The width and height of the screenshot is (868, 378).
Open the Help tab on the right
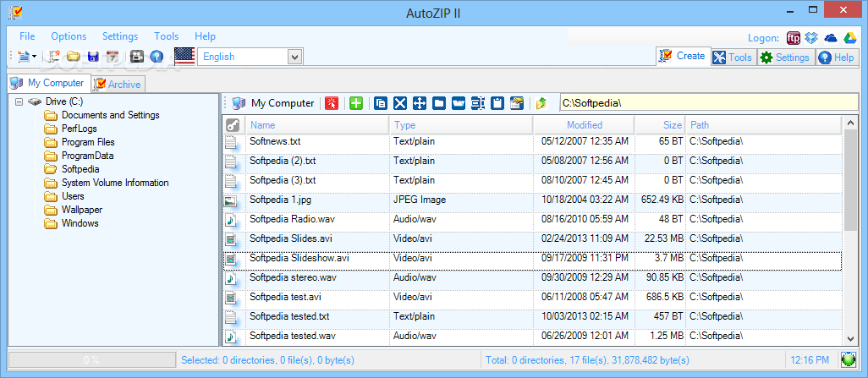click(x=836, y=57)
